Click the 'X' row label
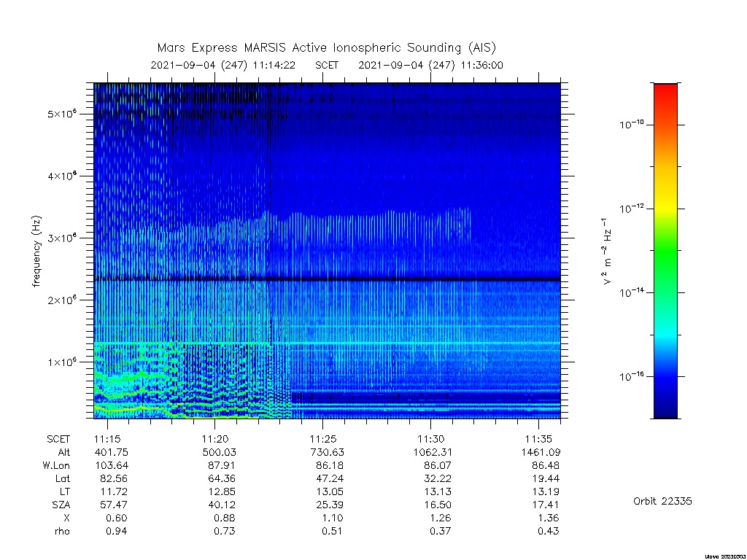The height and width of the screenshot is (560, 747). [x=66, y=518]
